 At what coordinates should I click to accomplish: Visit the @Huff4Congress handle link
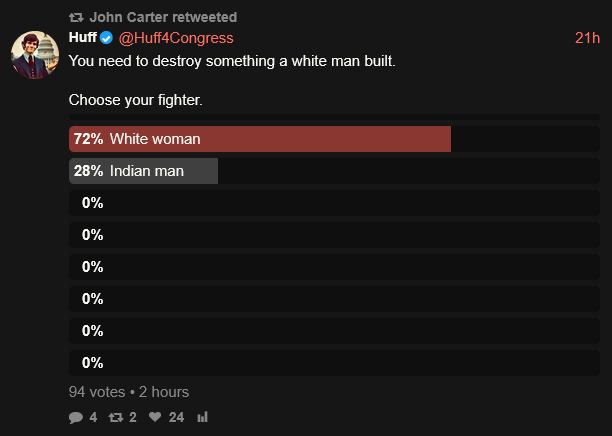(176, 38)
